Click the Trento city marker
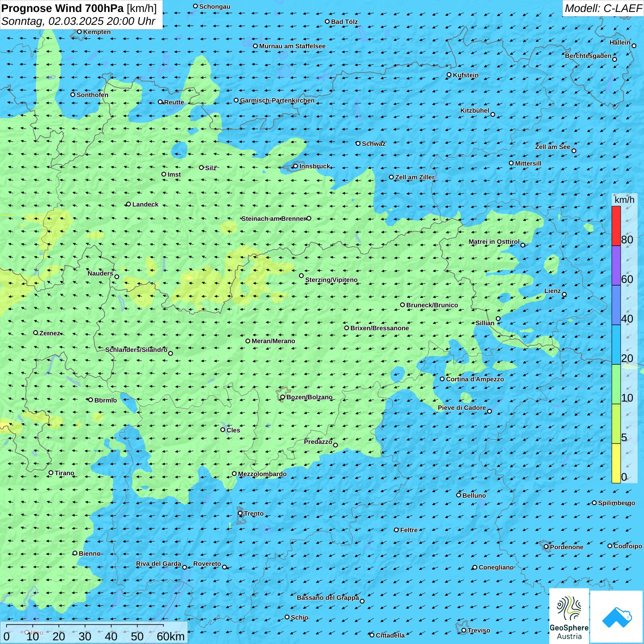This screenshot has width=644, height=644. pos(240,513)
